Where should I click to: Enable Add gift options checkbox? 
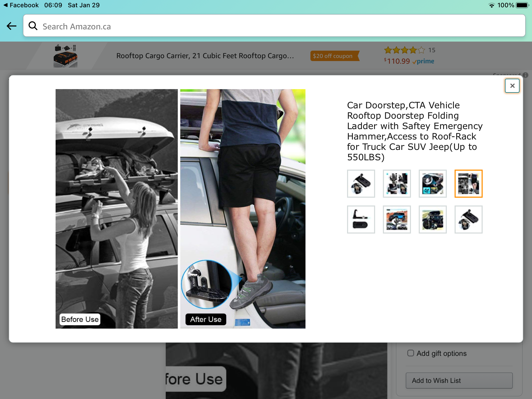410,353
